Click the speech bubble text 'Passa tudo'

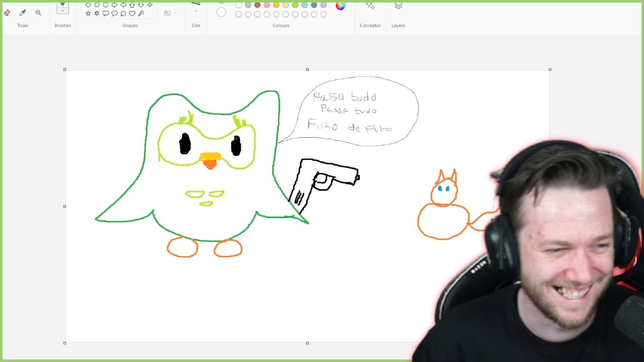345,97
